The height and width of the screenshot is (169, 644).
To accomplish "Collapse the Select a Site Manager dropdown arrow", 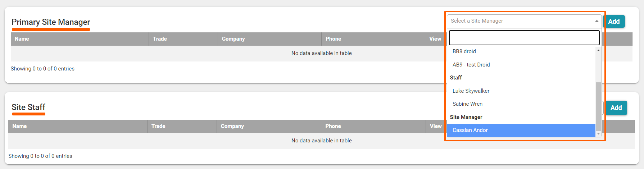I will click(597, 21).
